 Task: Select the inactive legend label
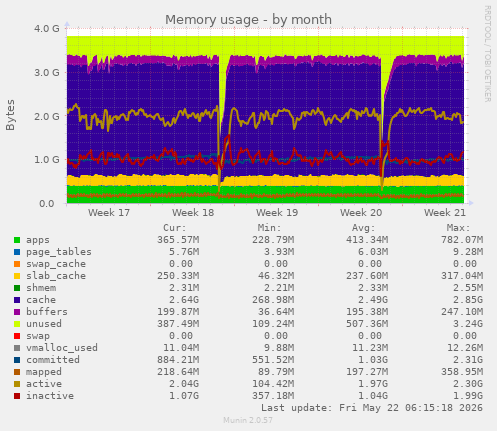pos(50,396)
